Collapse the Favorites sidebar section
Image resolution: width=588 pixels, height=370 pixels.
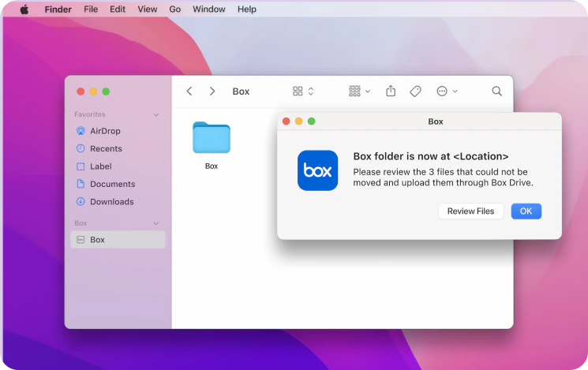156,114
